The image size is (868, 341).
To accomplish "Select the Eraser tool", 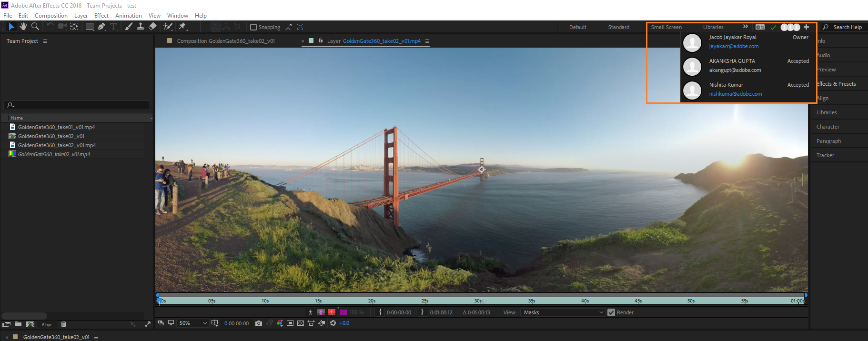I will click(x=152, y=27).
